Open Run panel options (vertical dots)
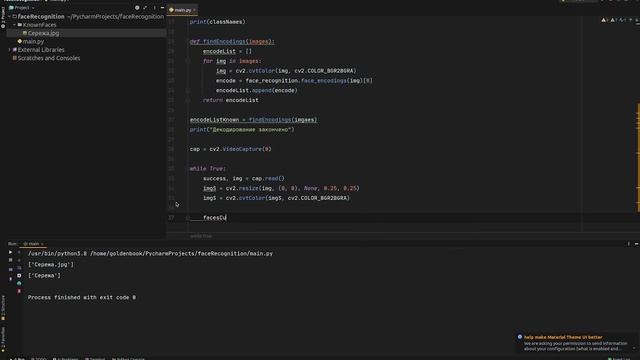Screen dimensions: 640x360 [x=629, y=244]
